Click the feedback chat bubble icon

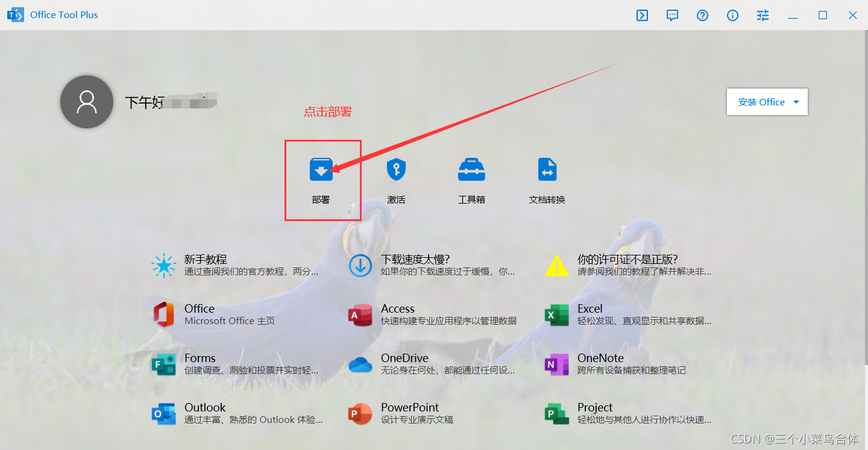pos(672,15)
